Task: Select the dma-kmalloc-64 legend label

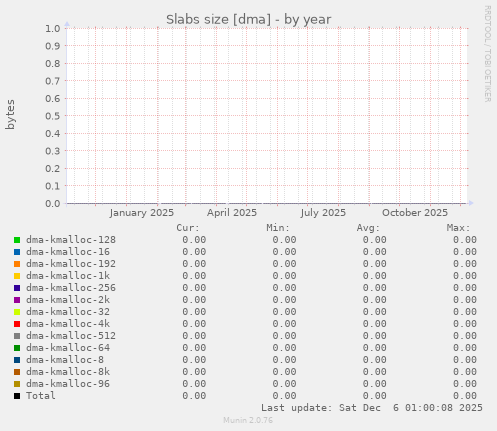Action: [x=68, y=348]
